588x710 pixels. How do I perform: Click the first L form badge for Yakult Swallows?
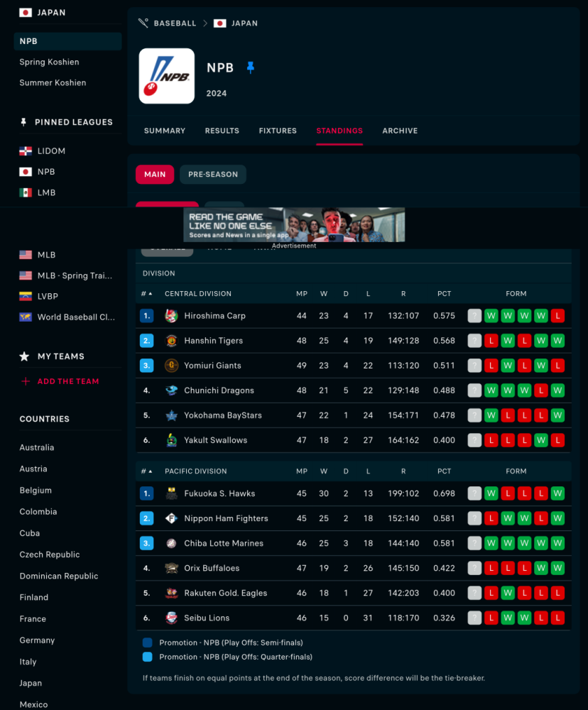(491, 440)
